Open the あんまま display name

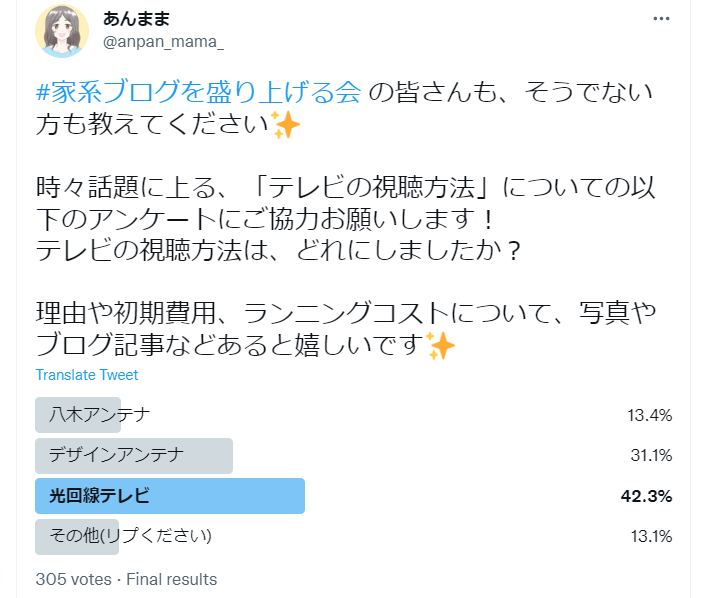(136, 19)
